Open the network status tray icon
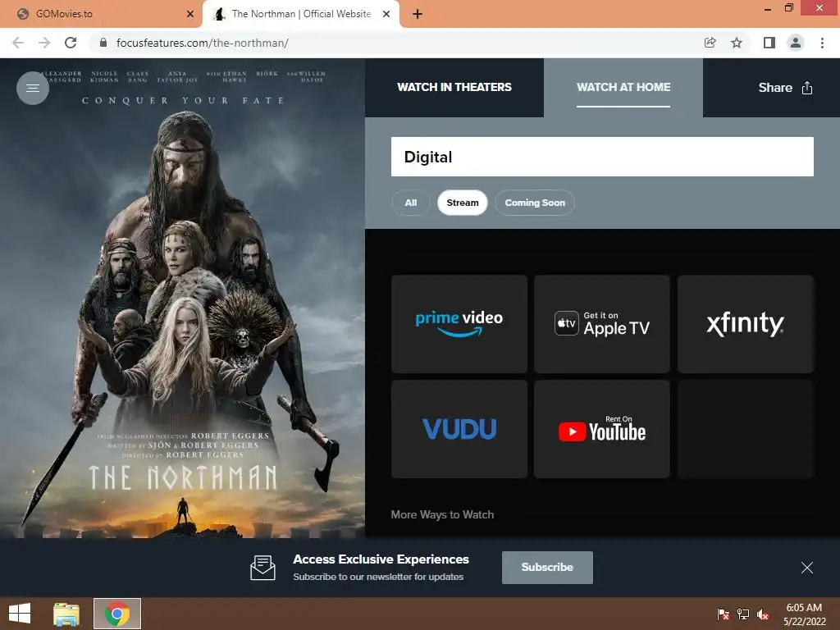The height and width of the screenshot is (630, 840). [743, 614]
